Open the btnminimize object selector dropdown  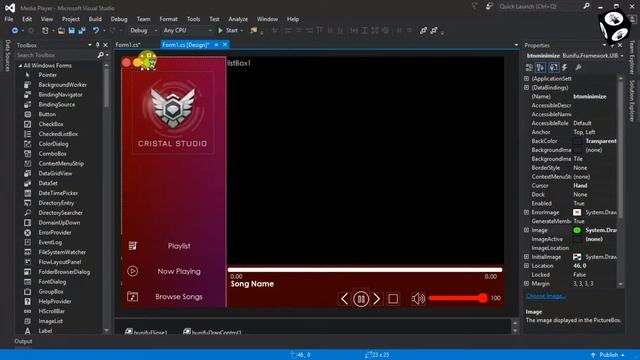pos(622,56)
